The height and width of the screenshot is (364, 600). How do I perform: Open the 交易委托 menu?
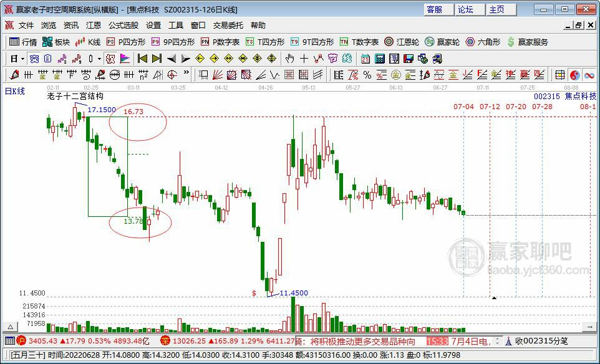pyautogui.click(x=228, y=26)
